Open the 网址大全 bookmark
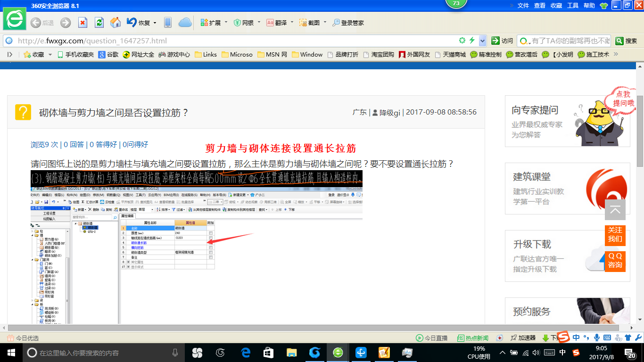The width and height of the screenshot is (644, 362). [x=139, y=55]
